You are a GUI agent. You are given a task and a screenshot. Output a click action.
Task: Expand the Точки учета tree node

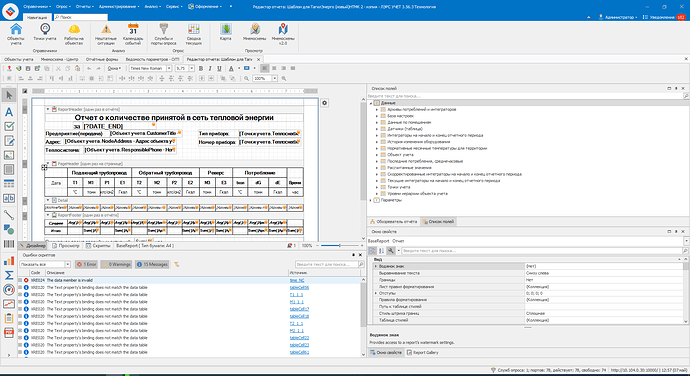(377, 187)
